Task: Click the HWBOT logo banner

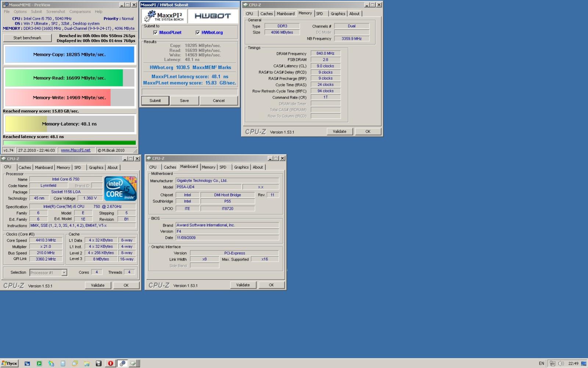Action: pos(212,16)
